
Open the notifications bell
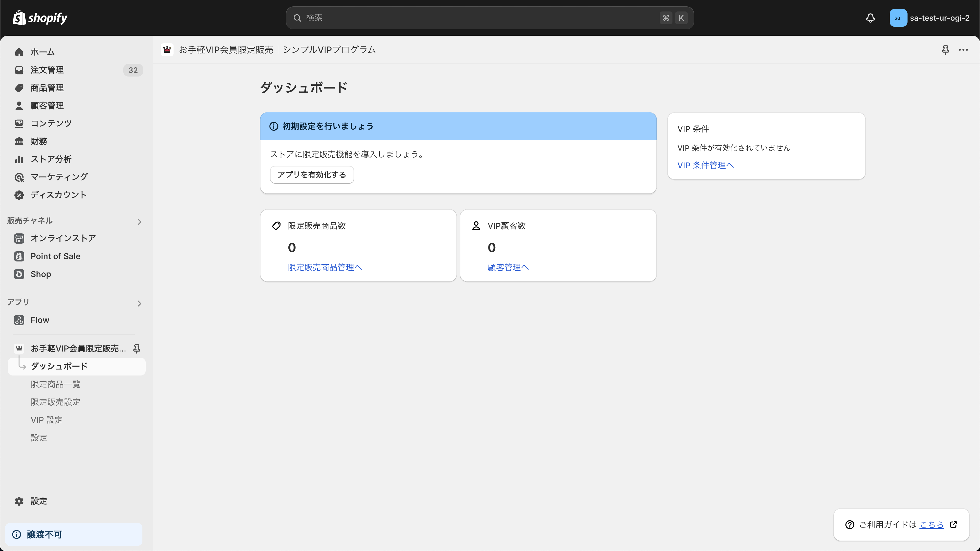click(871, 18)
